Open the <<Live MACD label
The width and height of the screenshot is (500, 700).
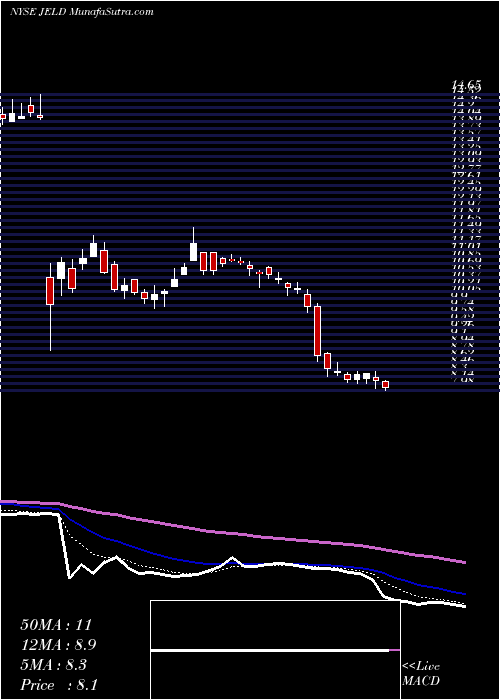[x=421, y=674]
